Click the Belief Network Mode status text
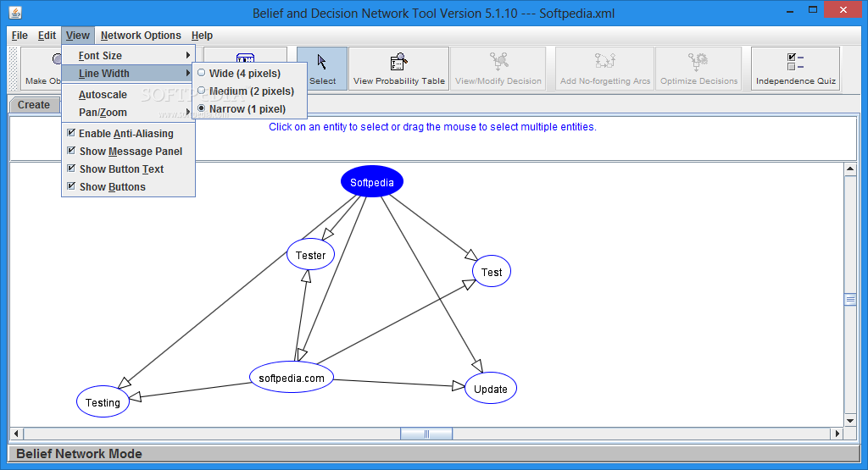 coord(79,453)
